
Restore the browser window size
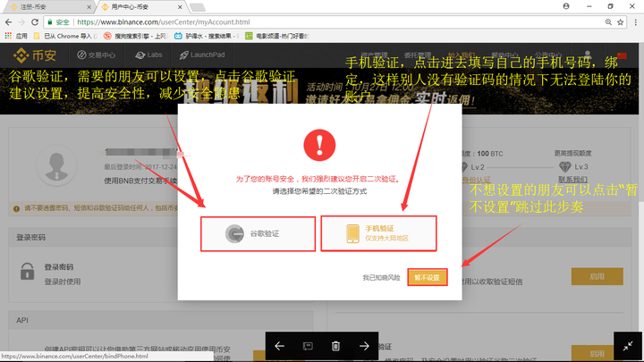(610, 6)
